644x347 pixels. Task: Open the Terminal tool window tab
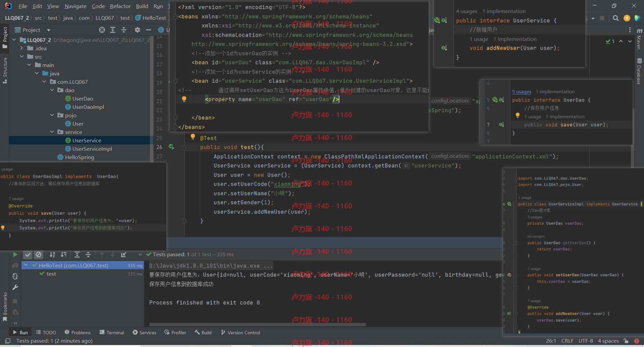pyautogui.click(x=112, y=333)
